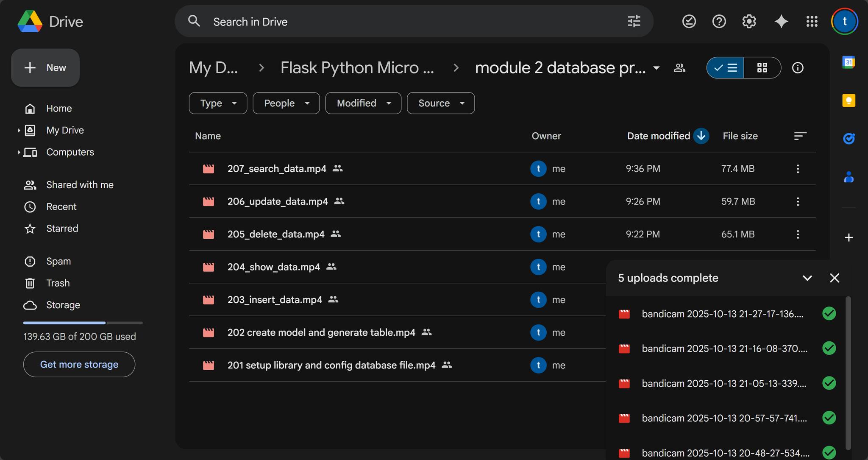Launch Gemini sparkle icon

pyautogui.click(x=781, y=21)
